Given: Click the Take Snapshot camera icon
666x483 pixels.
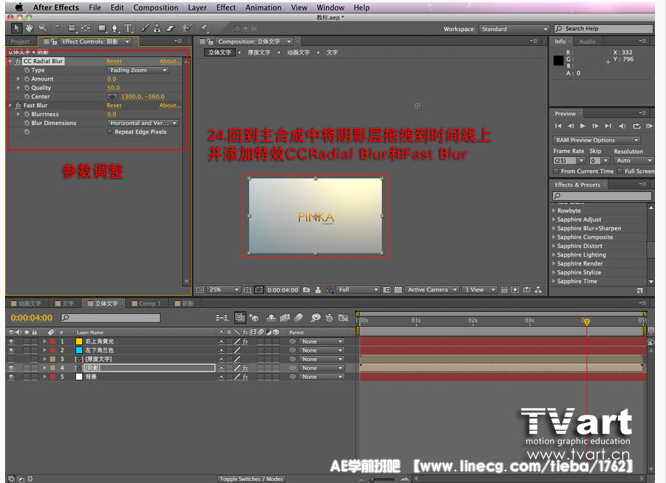Looking at the screenshot, I should click(x=306, y=290).
